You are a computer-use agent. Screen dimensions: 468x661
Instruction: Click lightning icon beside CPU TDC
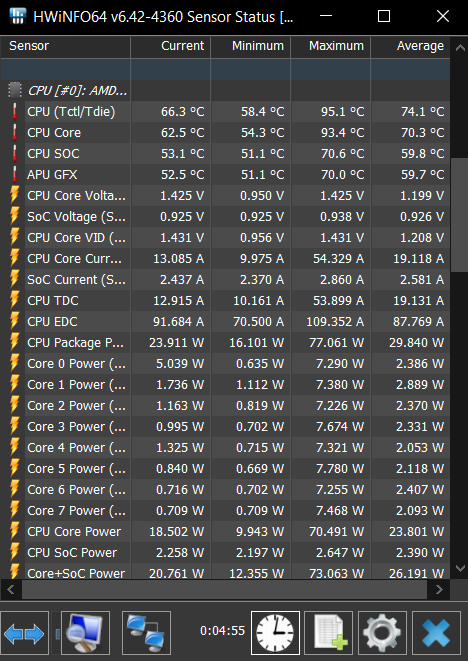click(15, 300)
